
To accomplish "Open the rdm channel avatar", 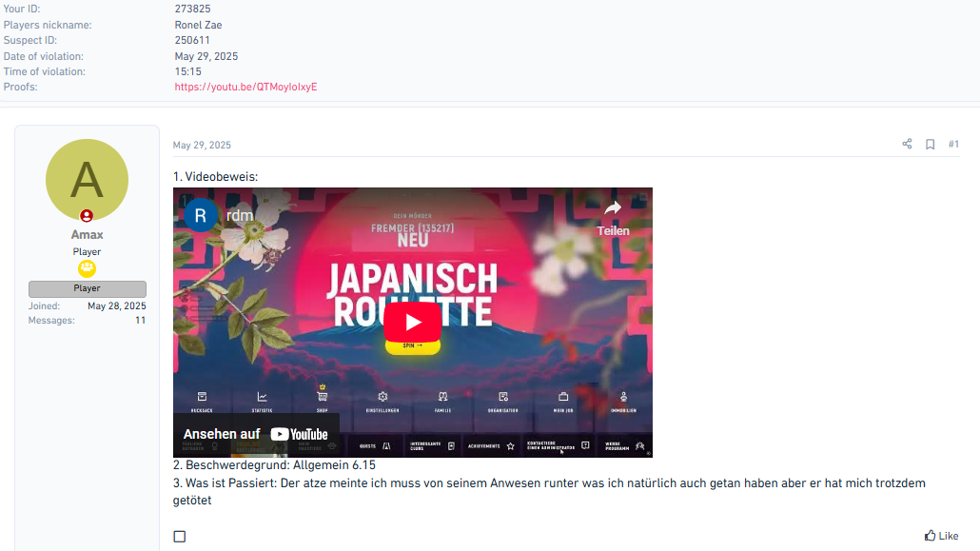I will tap(201, 216).
